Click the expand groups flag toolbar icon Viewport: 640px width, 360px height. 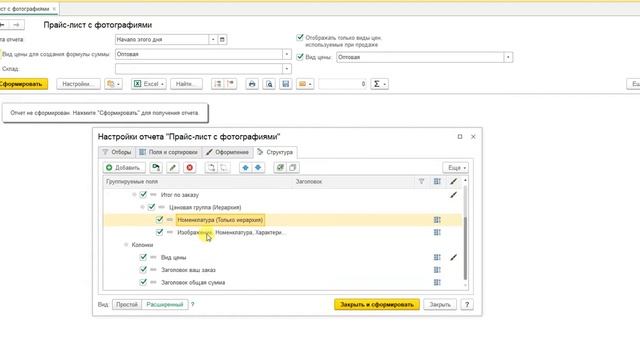(x=231, y=84)
